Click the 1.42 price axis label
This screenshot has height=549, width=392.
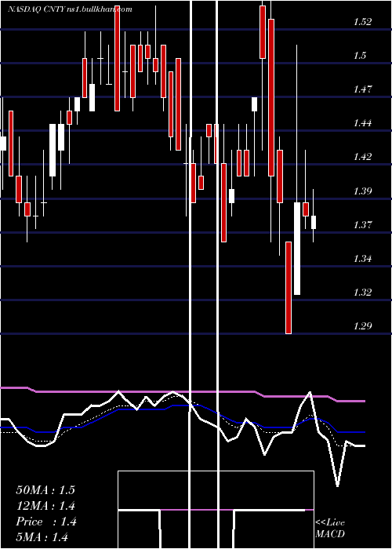coord(362,157)
